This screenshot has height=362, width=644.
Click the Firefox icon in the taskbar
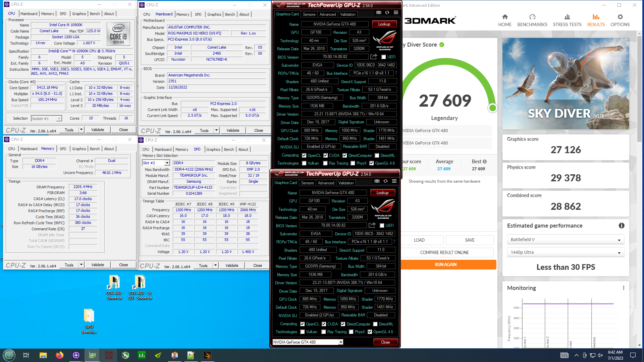(x=60, y=355)
